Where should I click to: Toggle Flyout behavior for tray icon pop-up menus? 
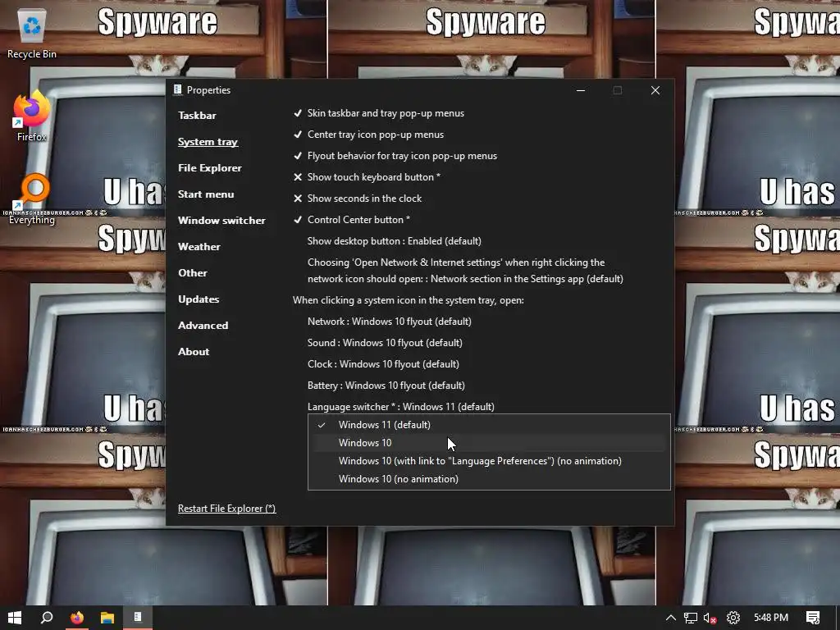[395, 156]
